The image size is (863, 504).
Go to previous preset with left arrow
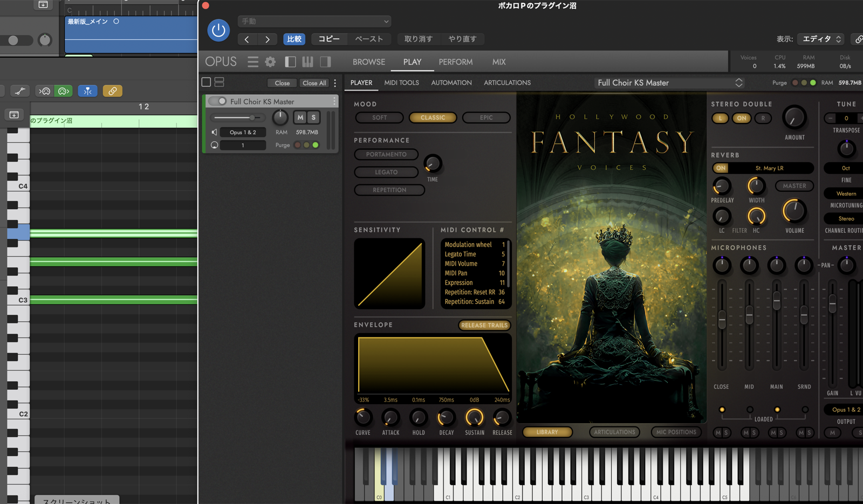click(x=247, y=39)
